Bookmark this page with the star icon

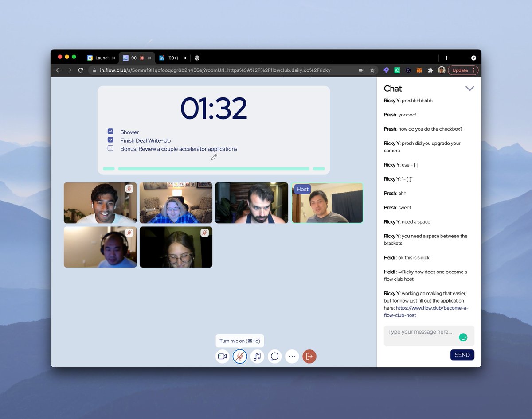[372, 70]
